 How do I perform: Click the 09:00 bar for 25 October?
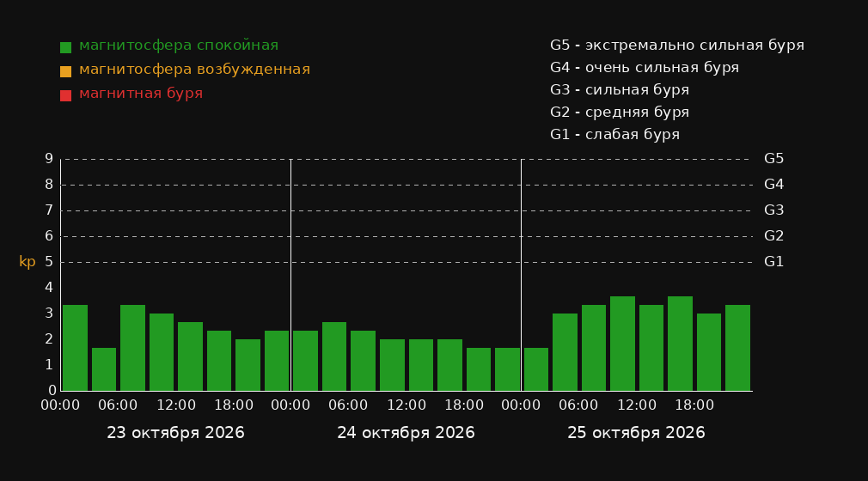(623, 344)
